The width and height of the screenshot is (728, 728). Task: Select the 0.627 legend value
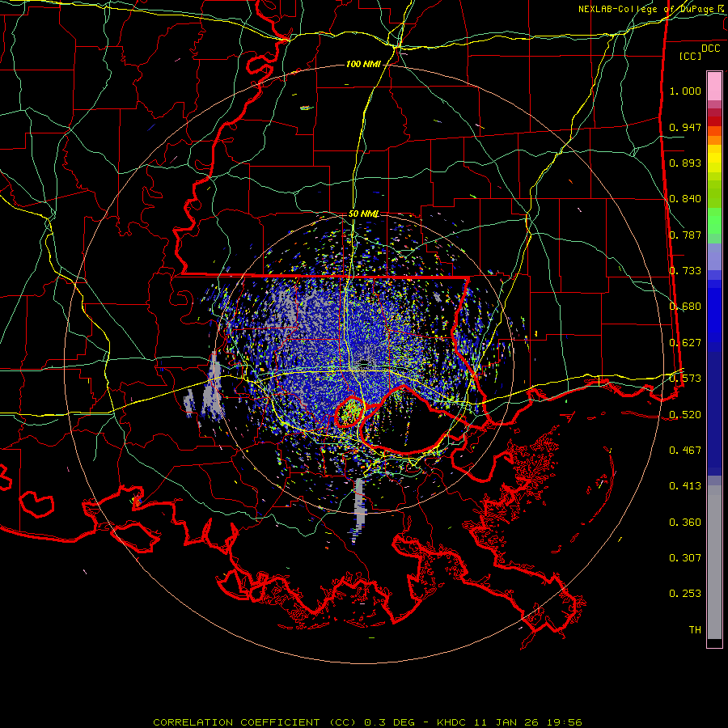(685, 343)
